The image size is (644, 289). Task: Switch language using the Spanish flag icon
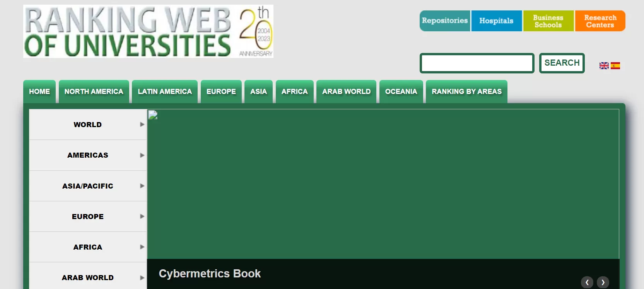[x=615, y=66]
